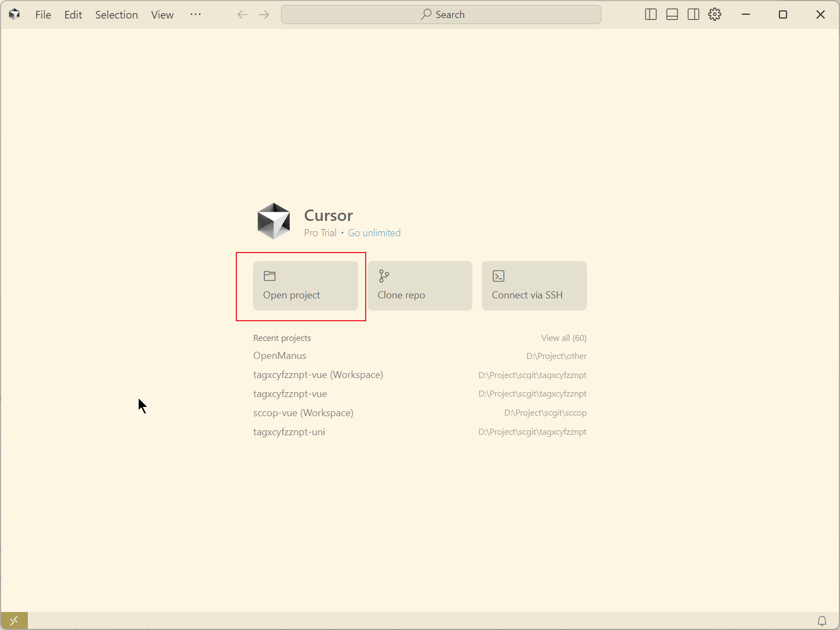This screenshot has height=630, width=840.
Task: Toggle the secondary sidebar layout icon
Action: coord(693,15)
